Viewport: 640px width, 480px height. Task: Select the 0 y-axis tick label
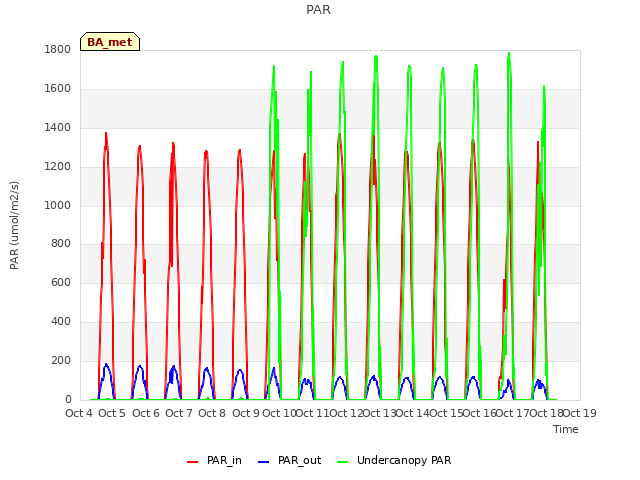[x=68, y=400]
